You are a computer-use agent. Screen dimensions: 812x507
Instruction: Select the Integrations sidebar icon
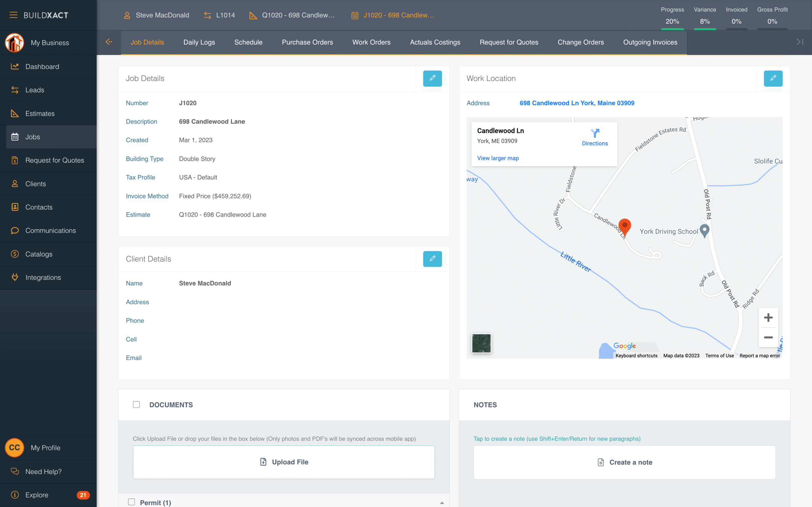15,277
